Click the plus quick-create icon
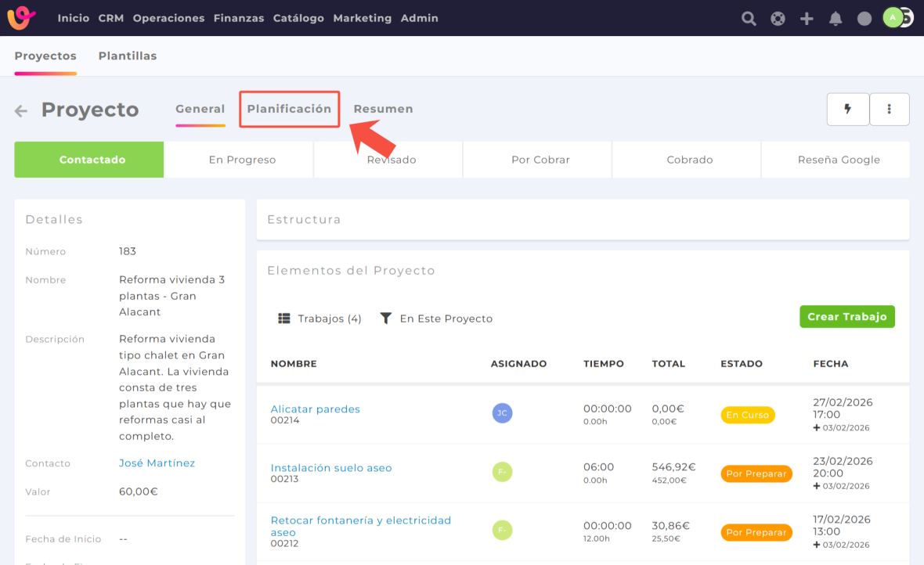Image resolution: width=924 pixels, height=565 pixels. [x=807, y=19]
